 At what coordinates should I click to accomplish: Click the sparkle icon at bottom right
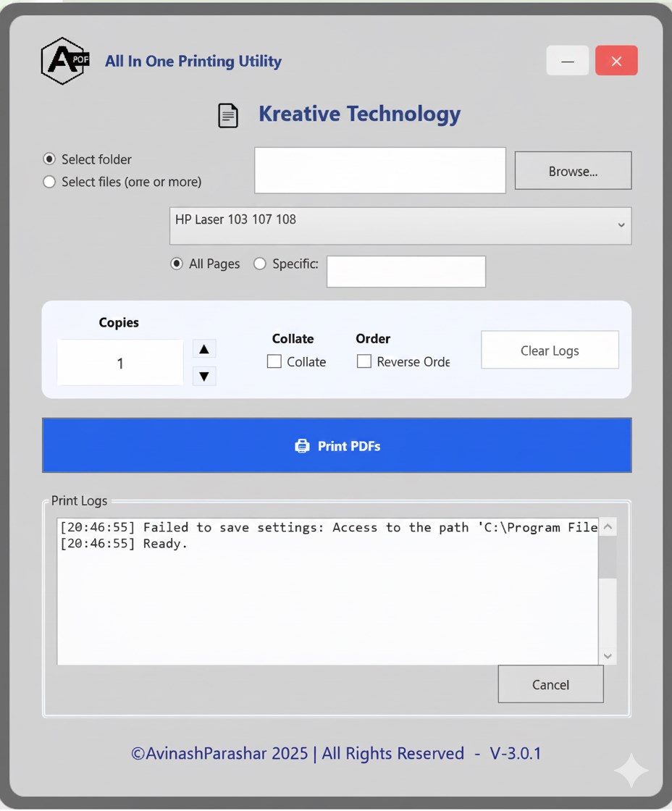pyautogui.click(x=631, y=770)
